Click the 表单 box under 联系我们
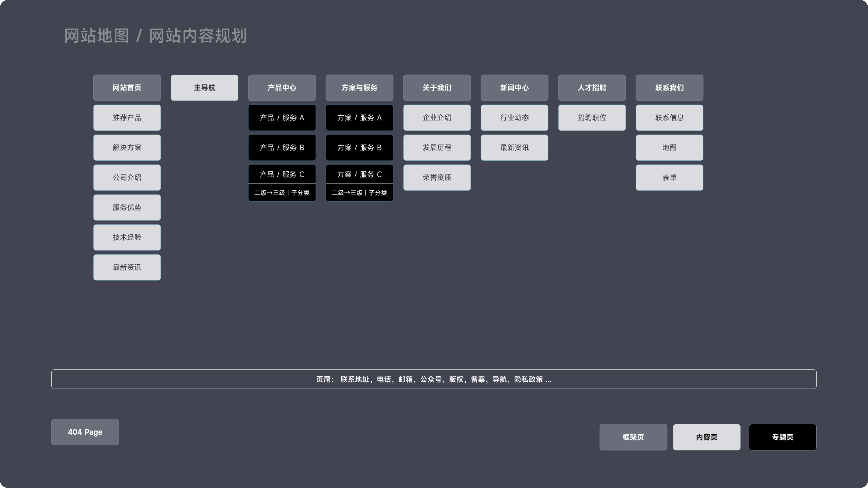The height and width of the screenshot is (488, 868). point(669,178)
